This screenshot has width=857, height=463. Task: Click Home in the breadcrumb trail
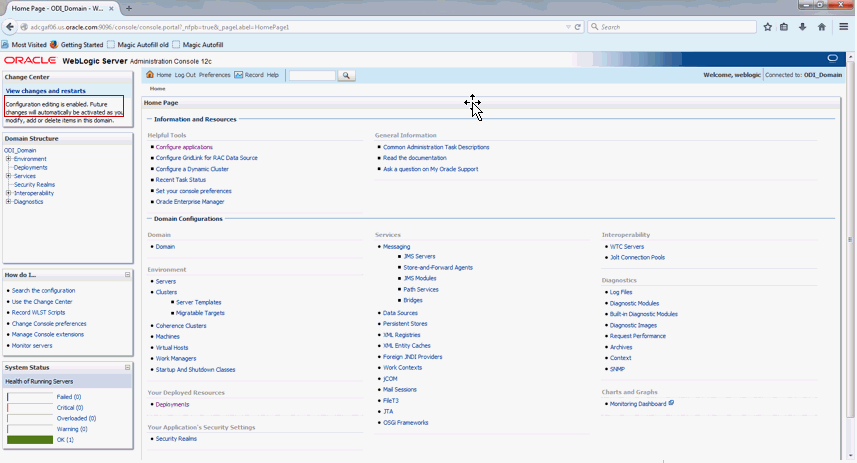(x=157, y=89)
